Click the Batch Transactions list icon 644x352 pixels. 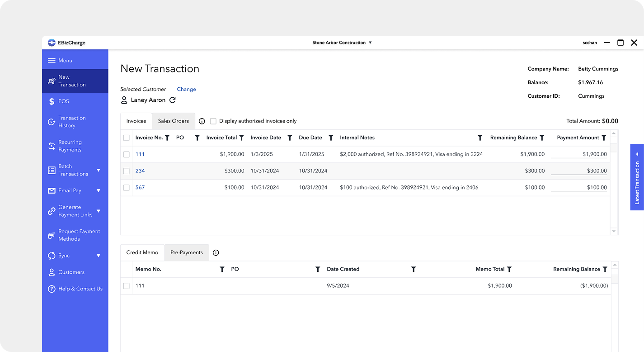(x=52, y=171)
